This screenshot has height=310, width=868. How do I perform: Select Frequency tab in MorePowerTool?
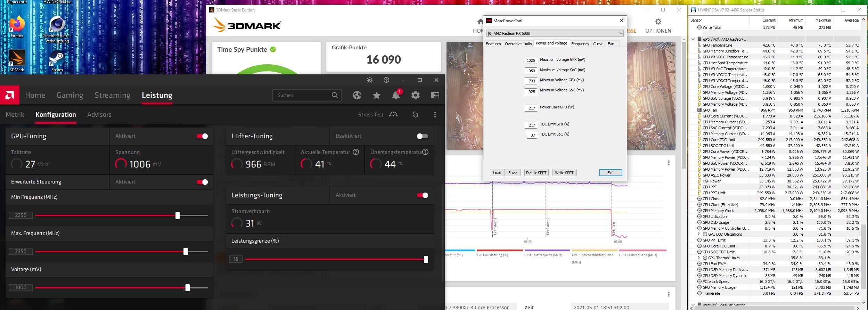point(580,44)
